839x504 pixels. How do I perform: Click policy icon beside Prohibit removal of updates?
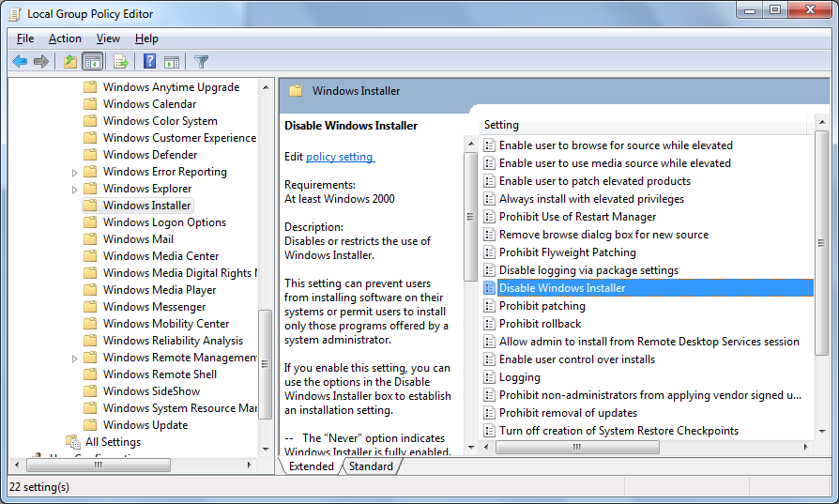(489, 413)
